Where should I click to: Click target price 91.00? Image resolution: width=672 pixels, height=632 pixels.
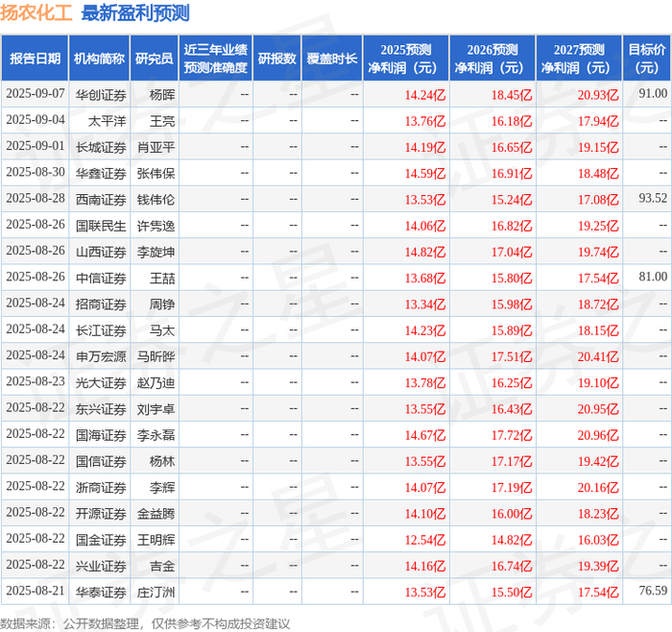coord(653,93)
